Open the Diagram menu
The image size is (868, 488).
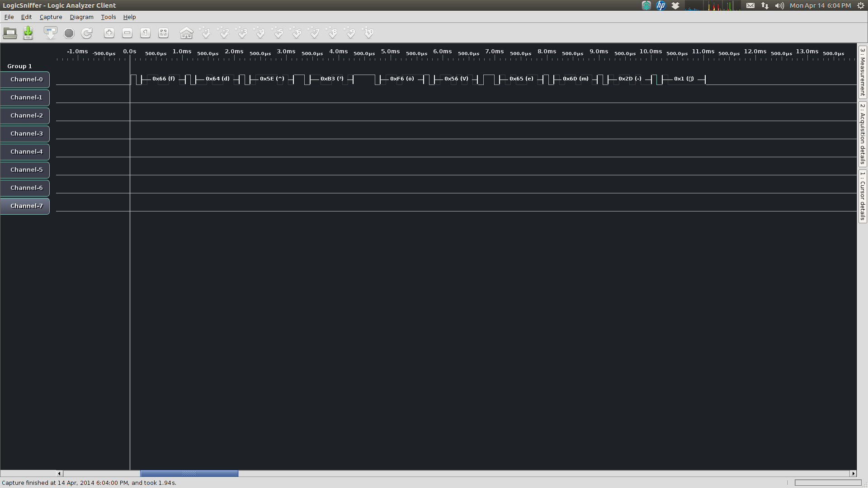point(81,17)
